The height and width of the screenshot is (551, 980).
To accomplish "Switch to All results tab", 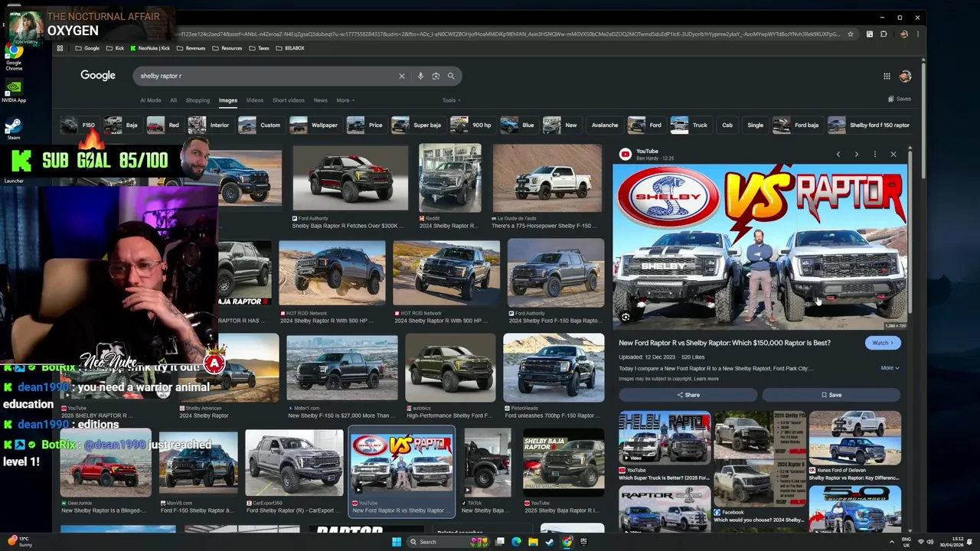I will pos(174,100).
